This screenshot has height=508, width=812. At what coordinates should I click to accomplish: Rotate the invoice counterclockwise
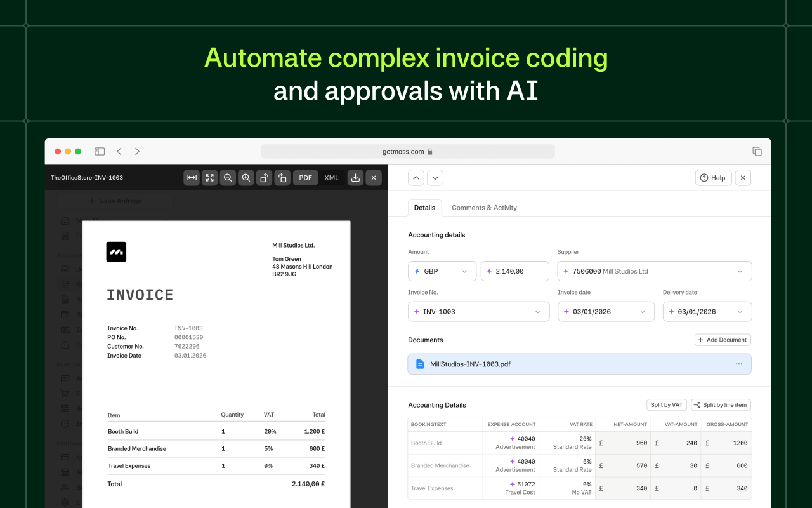coord(265,178)
